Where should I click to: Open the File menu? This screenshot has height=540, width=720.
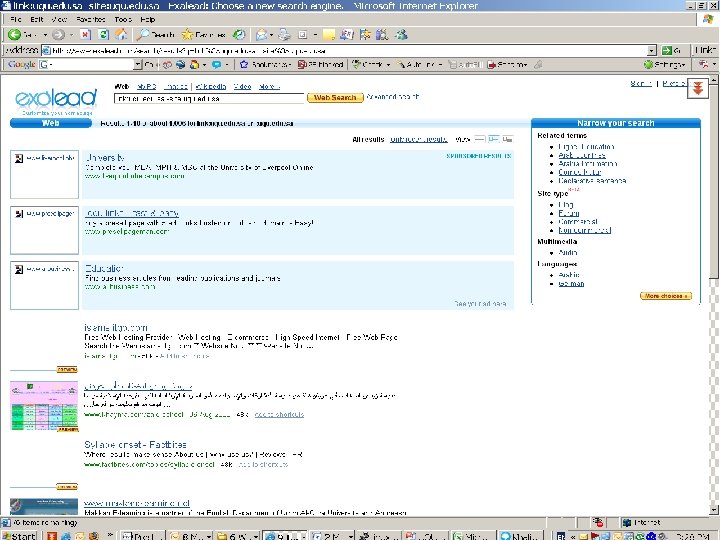pos(16,19)
